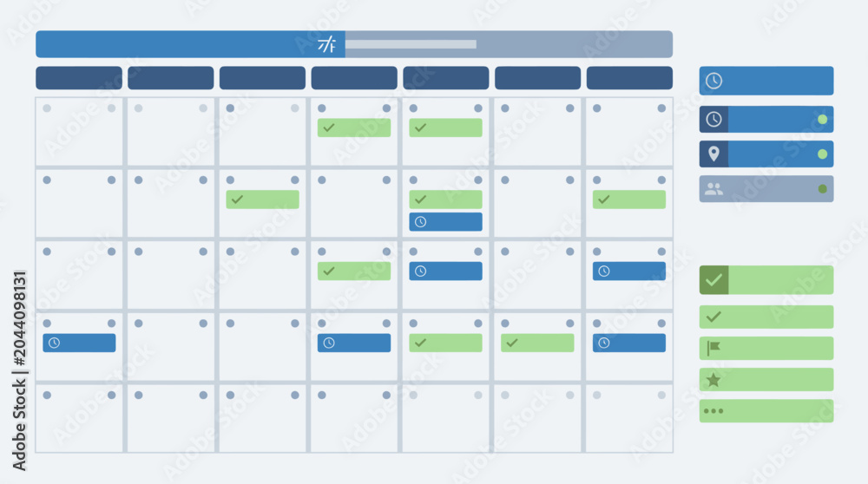Select the blue clock event under a green check event

445,222
